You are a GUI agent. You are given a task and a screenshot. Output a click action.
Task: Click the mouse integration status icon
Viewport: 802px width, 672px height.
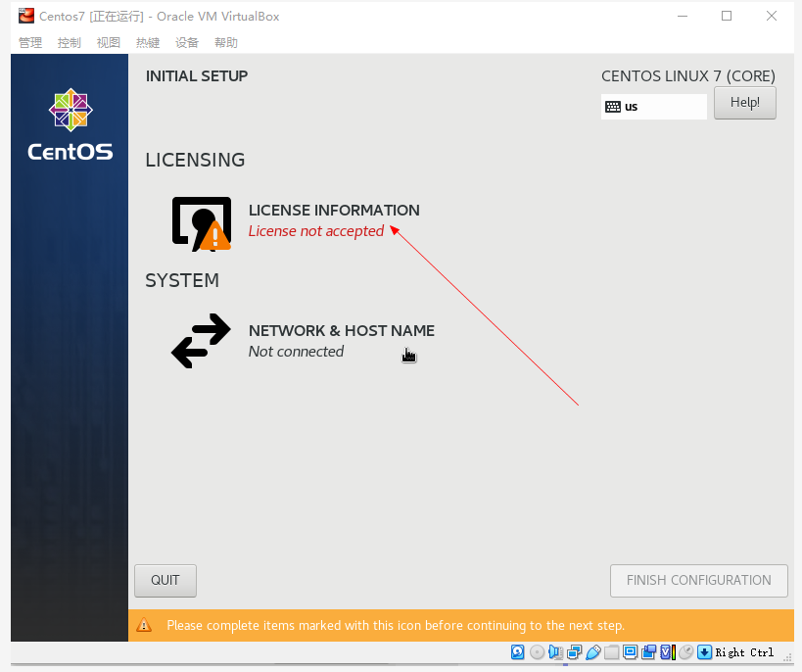[x=685, y=652]
